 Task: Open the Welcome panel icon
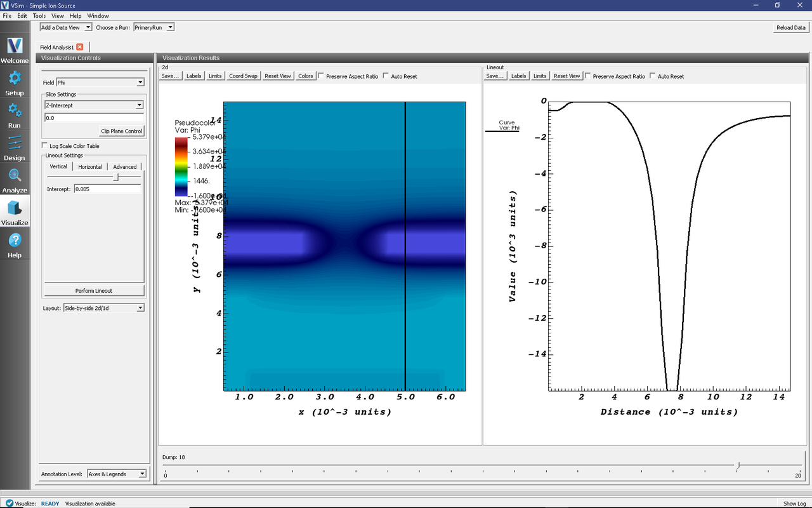click(15, 46)
